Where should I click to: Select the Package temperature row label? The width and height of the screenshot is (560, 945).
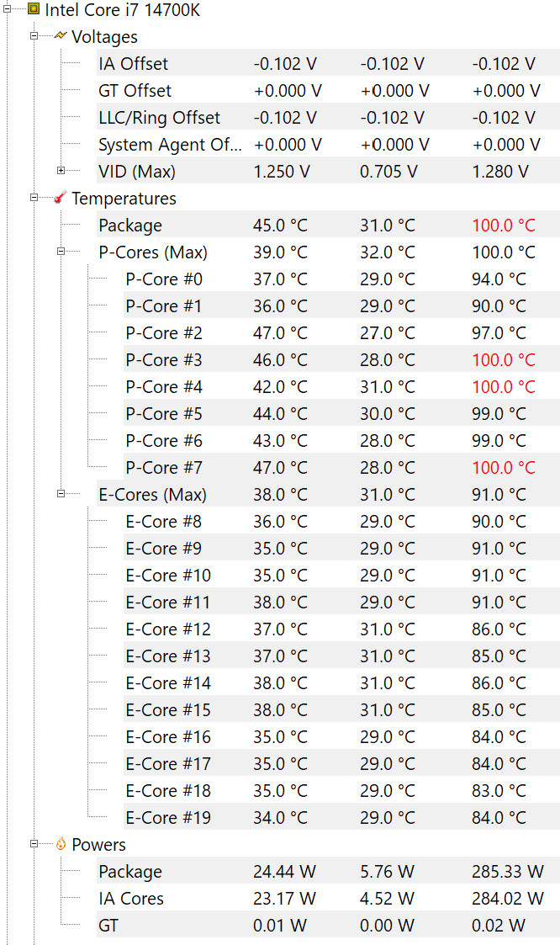click(x=129, y=226)
